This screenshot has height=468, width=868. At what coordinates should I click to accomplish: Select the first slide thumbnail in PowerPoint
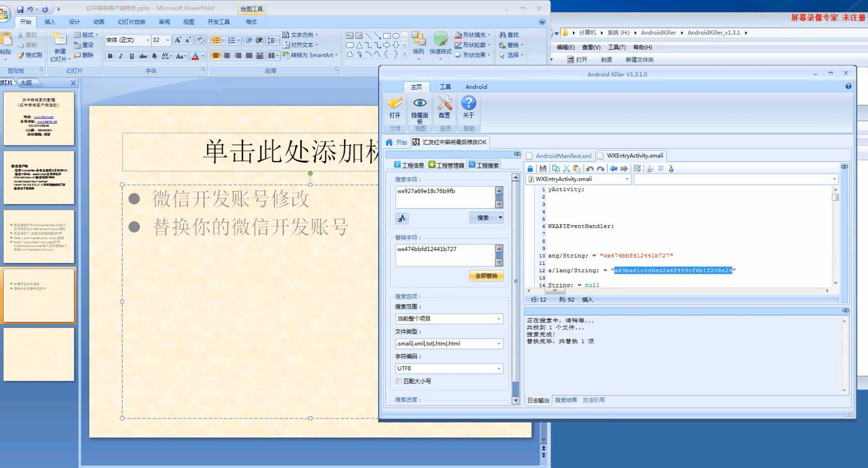coord(39,118)
